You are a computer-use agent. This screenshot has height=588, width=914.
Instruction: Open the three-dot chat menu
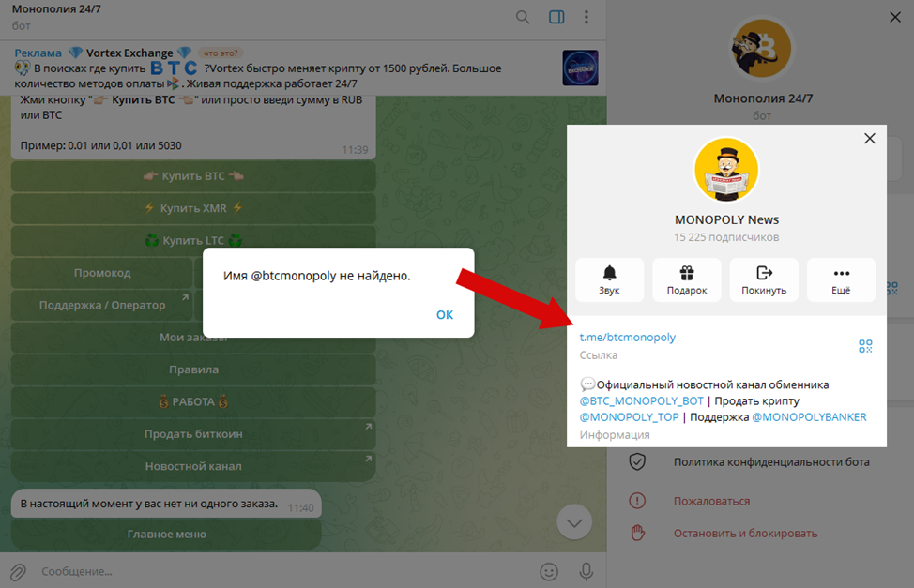pos(586,17)
